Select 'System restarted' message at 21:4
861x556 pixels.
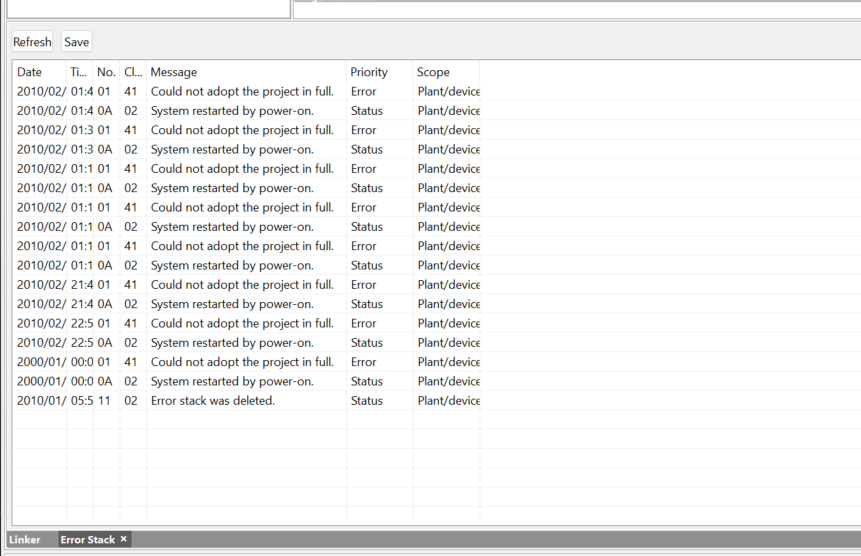pyautogui.click(x=232, y=304)
